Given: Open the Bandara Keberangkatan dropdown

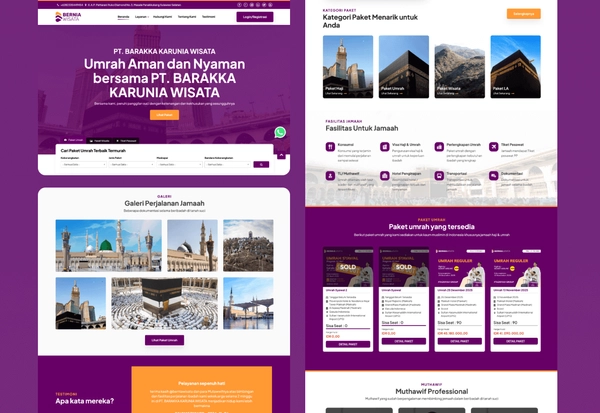Looking at the screenshot, I should click(227, 165).
